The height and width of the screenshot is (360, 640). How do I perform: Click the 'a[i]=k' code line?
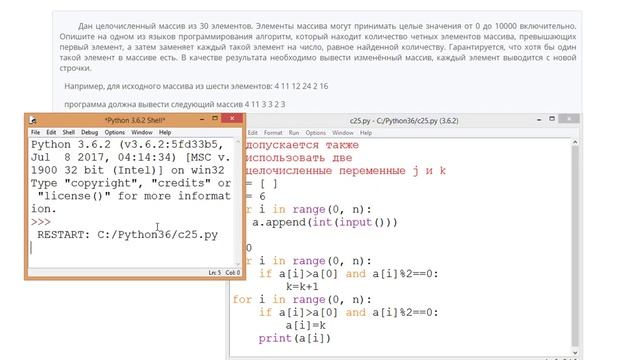click(x=305, y=325)
